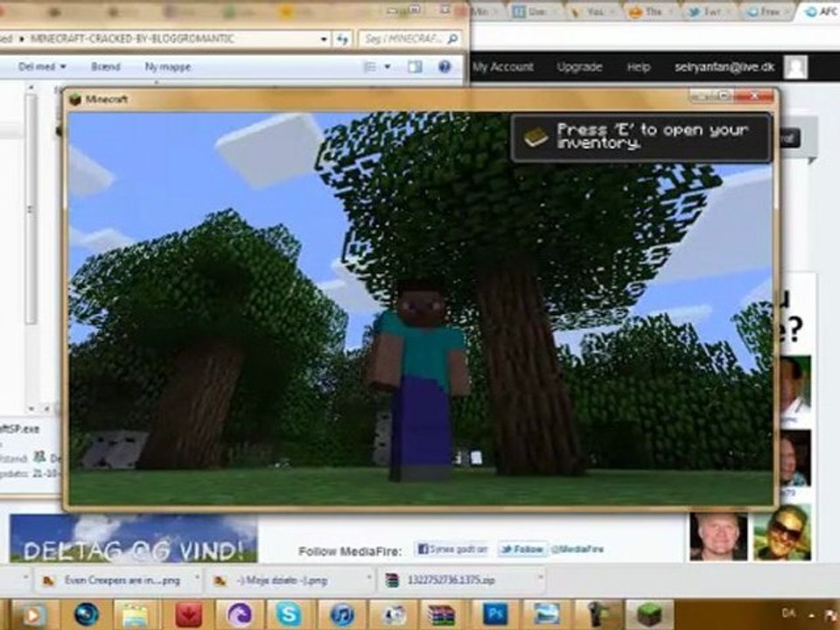Image resolution: width=840 pixels, height=630 pixels.
Task: Open 'Moje dzielo' png download item
Action: (x=288, y=580)
